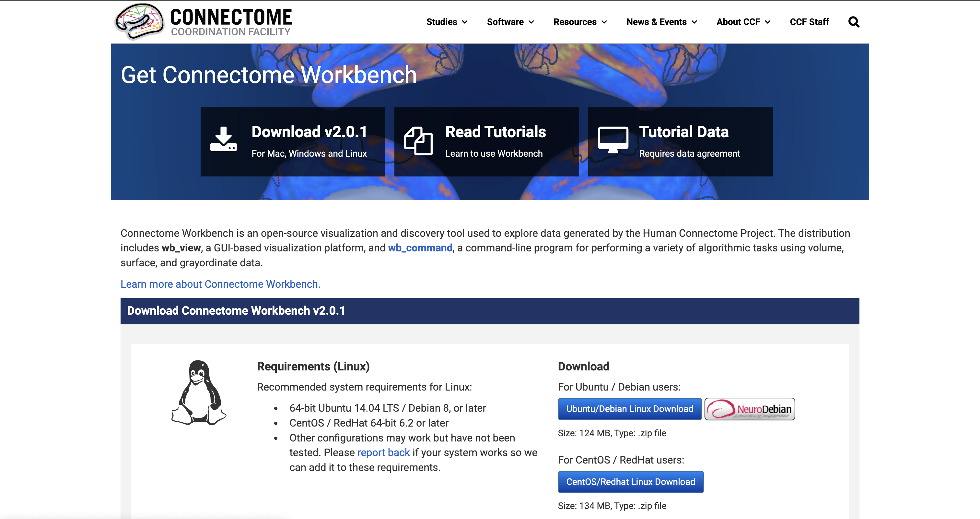
Task: Click Download v2.0.1 title text
Action: [309, 132]
